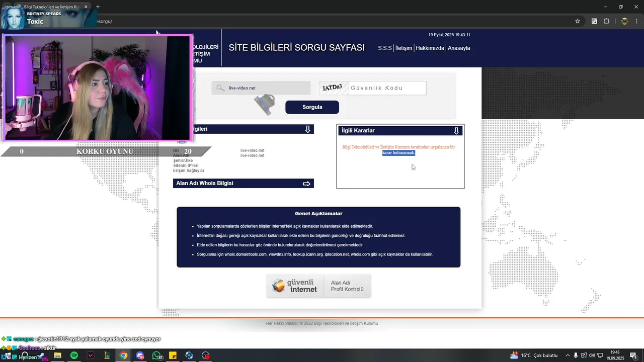Go to the Anasayfa menu link
644x362 pixels.
459,48
